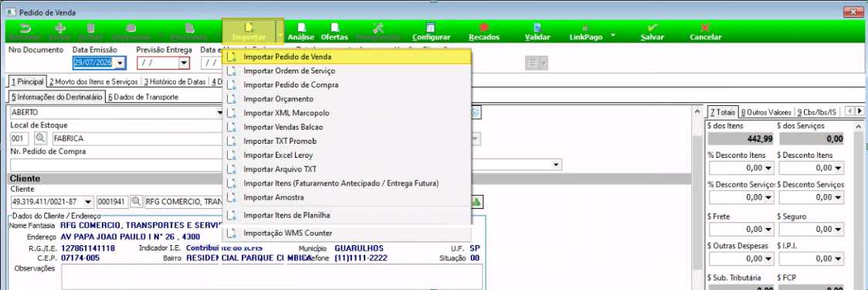This screenshot has height=290, width=868.
Task: Click the green icon beside client name
Action: pyautogui.click(x=476, y=203)
